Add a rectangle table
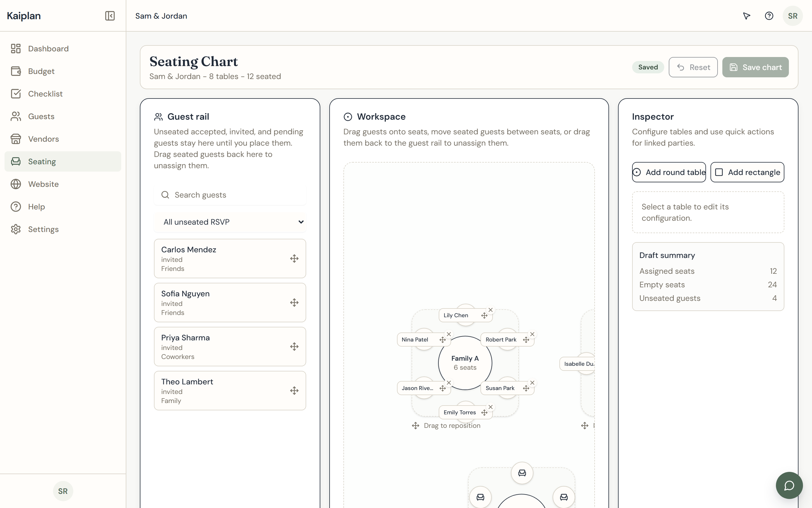Image resolution: width=812 pixels, height=508 pixels. coord(747,172)
